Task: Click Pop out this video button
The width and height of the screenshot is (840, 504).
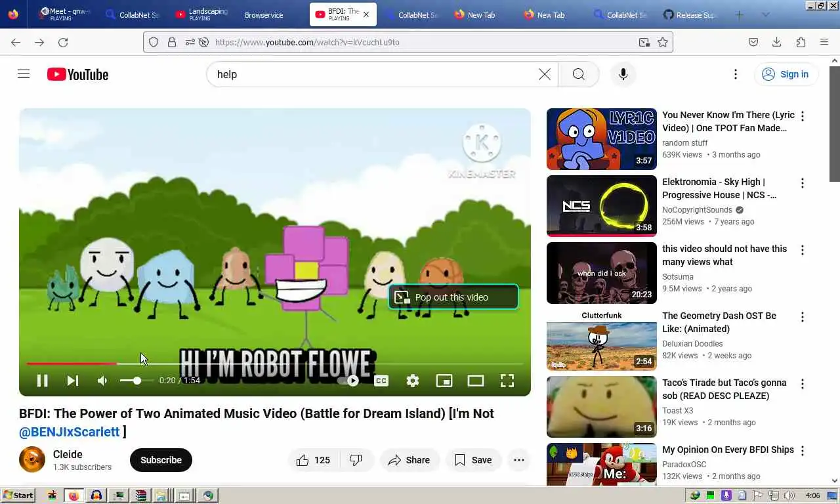Action: pos(453,297)
